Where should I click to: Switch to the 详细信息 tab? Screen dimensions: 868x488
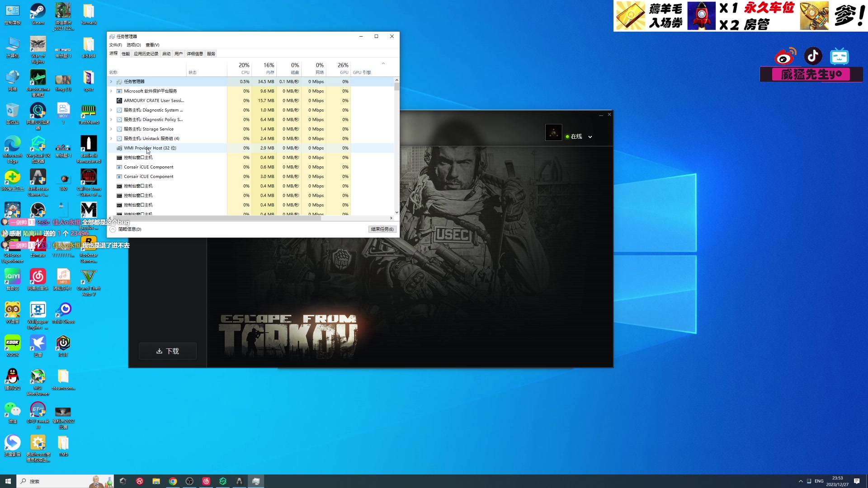pyautogui.click(x=195, y=54)
